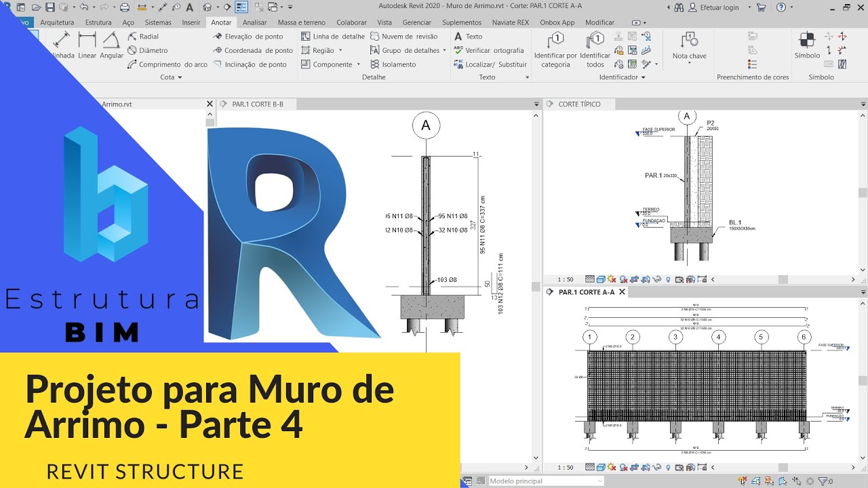Click Identificar por categoria
The width and height of the screenshot is (868, 488).
click(555, 50)
